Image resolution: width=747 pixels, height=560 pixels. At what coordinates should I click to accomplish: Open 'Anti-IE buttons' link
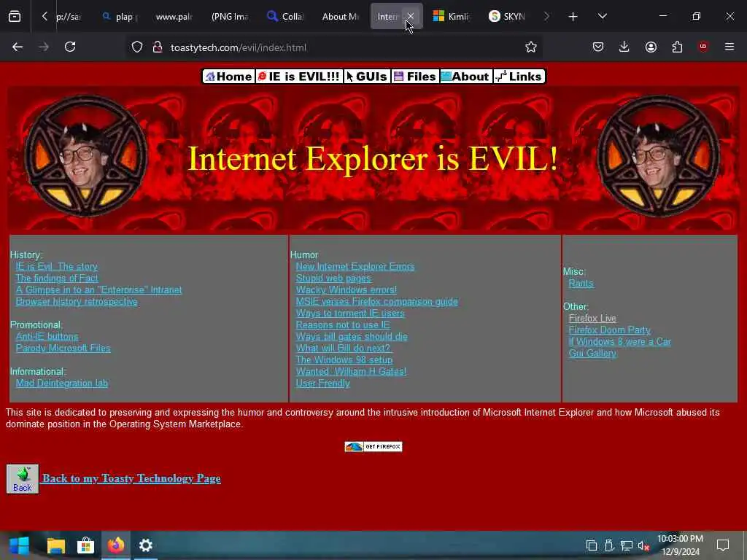coord(47,337)
